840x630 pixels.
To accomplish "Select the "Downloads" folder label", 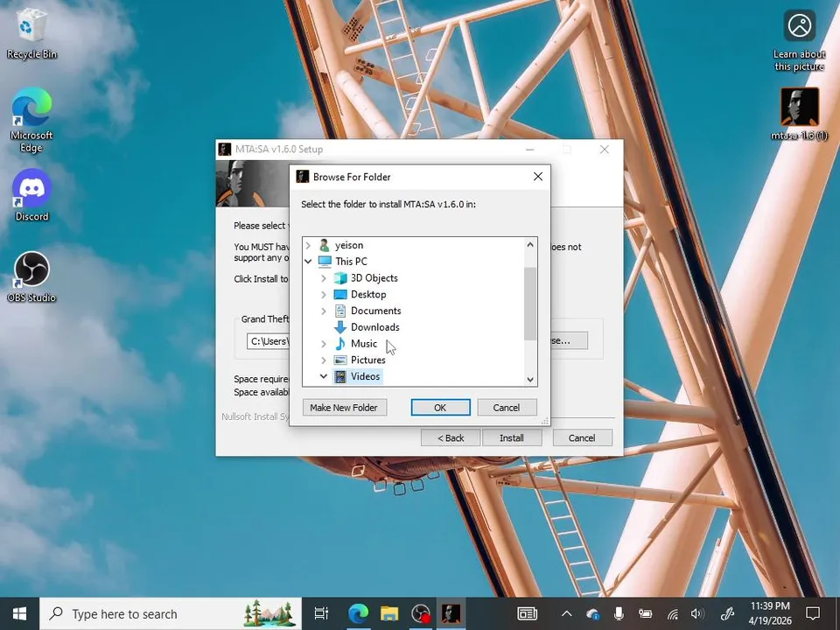I will pyautogui.click(x=375, y=327).
